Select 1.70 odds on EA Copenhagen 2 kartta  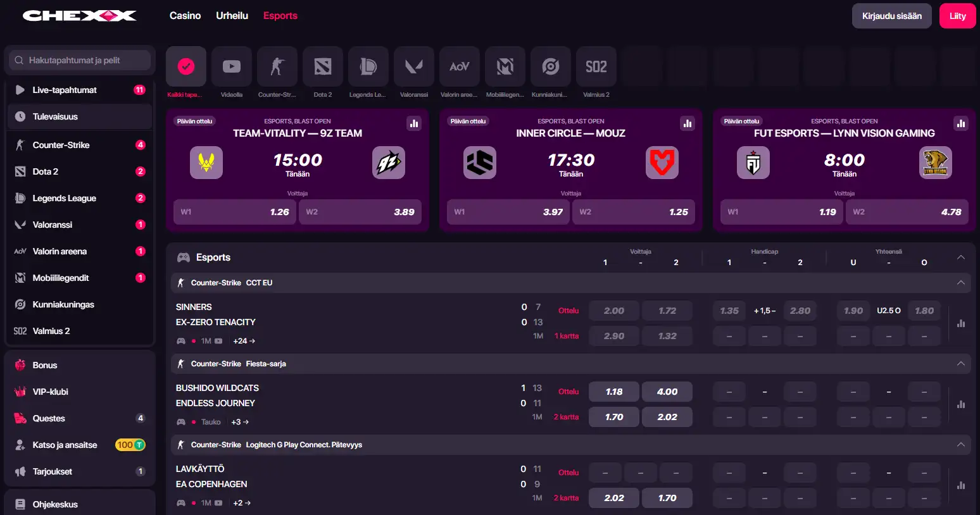pyautogui.click(x=667, y=498)
